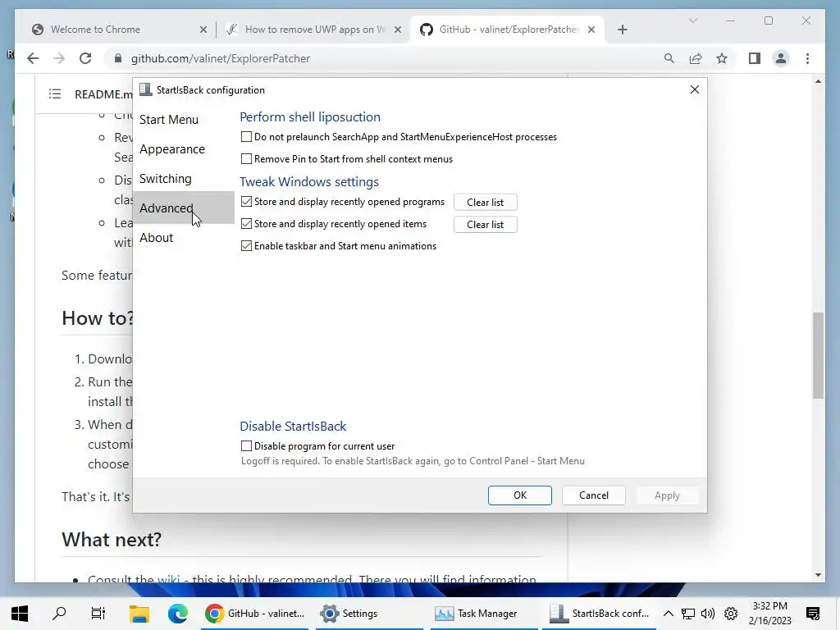Open the Windows Start button
The image size is (840, 630).
point(20,614)
